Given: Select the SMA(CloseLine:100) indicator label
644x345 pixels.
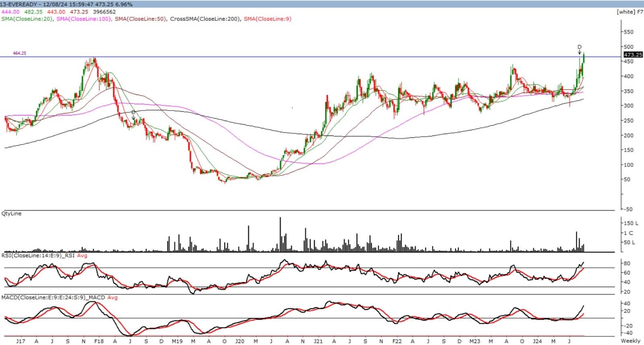Looking at the screenshot, I should (84, 19).
